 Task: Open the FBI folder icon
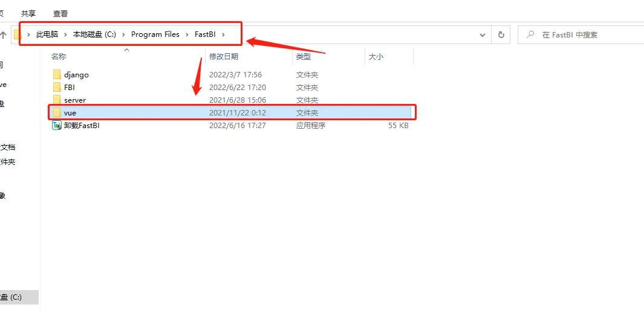(x=57, y=88)
